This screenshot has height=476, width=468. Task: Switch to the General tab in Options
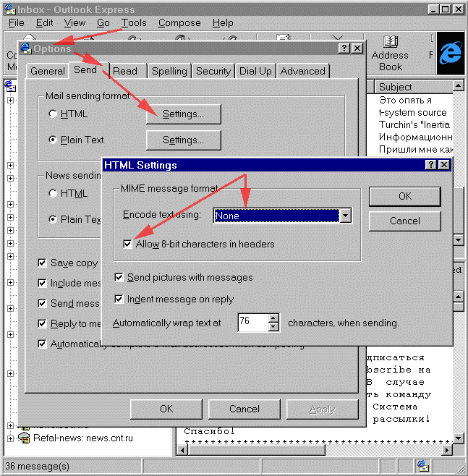pos(47,71)
